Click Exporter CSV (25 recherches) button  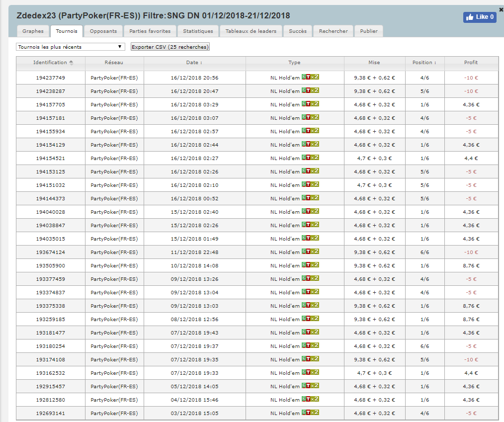click(x=170, y=47)
